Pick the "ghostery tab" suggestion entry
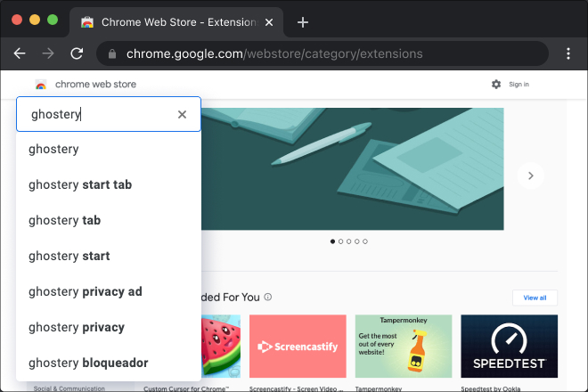Viewport: 588px width, 392px height. [64, 220]
